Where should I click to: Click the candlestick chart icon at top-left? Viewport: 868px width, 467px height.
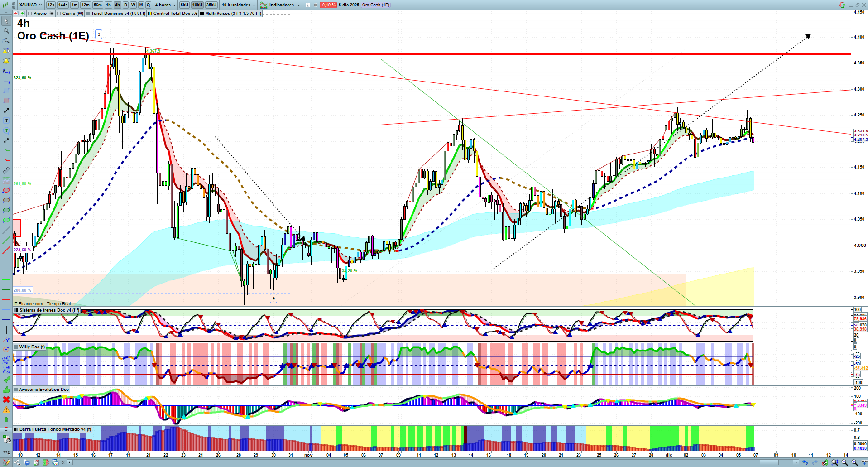pyautogui.click(x=5, y=5)
